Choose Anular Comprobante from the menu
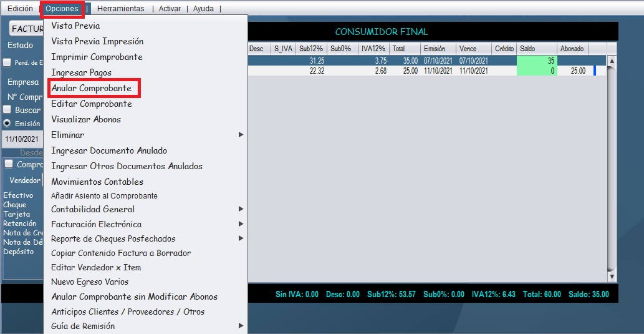644x334 pixels. click(x=92, y=88)
